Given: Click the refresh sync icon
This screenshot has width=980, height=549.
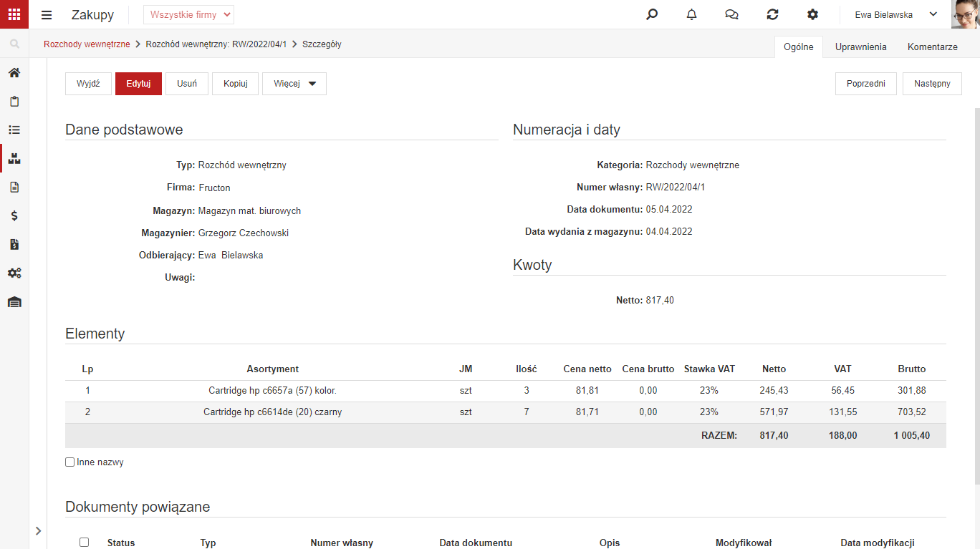Looking at the screenshot, I should pos(772,14).
